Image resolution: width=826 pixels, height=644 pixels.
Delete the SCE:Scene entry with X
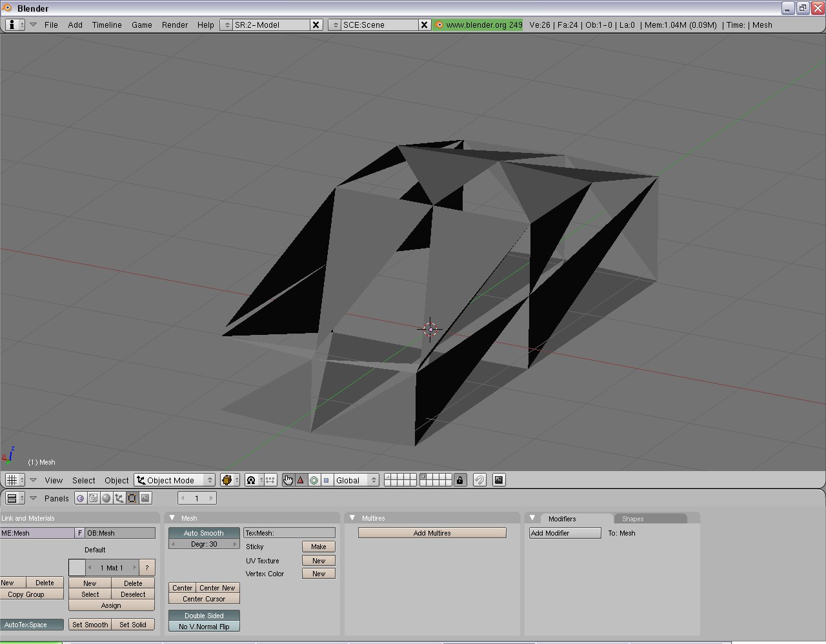click(x=425, y=25)
